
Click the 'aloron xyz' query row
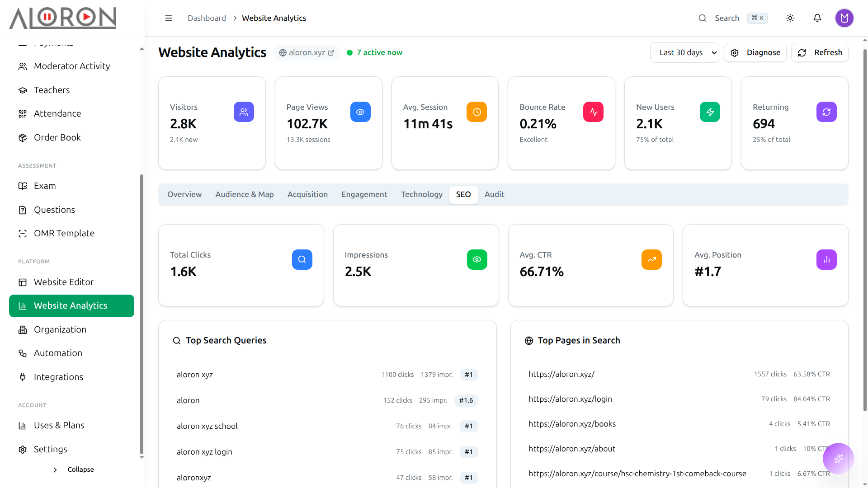click(x=327, y=375)
